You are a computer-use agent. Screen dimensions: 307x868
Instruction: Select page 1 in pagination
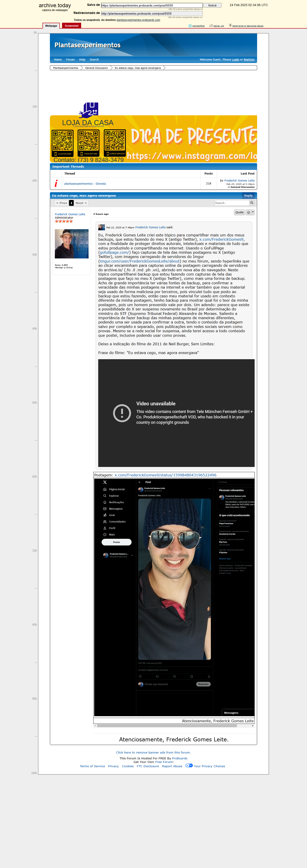pyautogui.click(x=71, y=203)
